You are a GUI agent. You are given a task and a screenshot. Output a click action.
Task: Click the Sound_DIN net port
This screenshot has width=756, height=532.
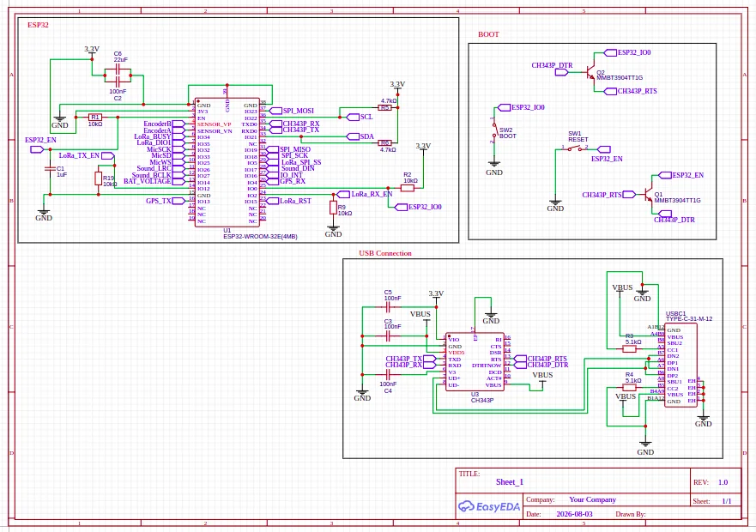click(291, 169)
